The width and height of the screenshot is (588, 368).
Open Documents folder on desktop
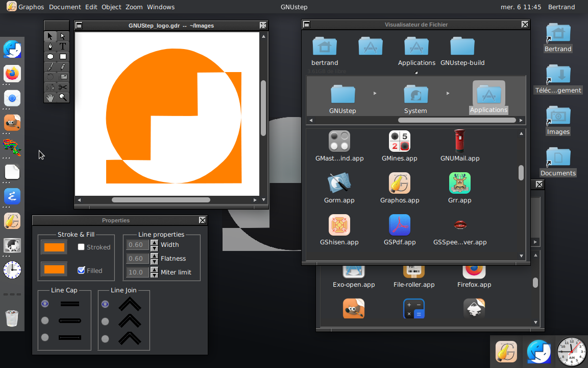coord(558,157)
